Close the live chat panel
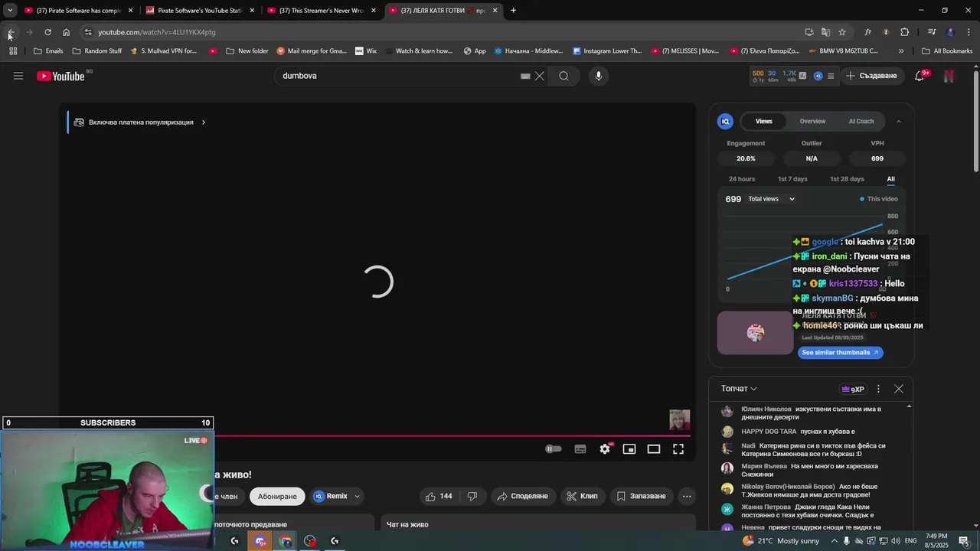Viewport: 980px width, 551px height. point(899,389)
